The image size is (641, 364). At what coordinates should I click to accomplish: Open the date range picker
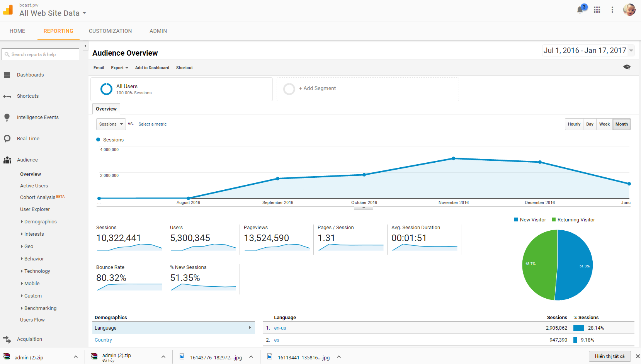pyautogui.click(x=588, y=51)
